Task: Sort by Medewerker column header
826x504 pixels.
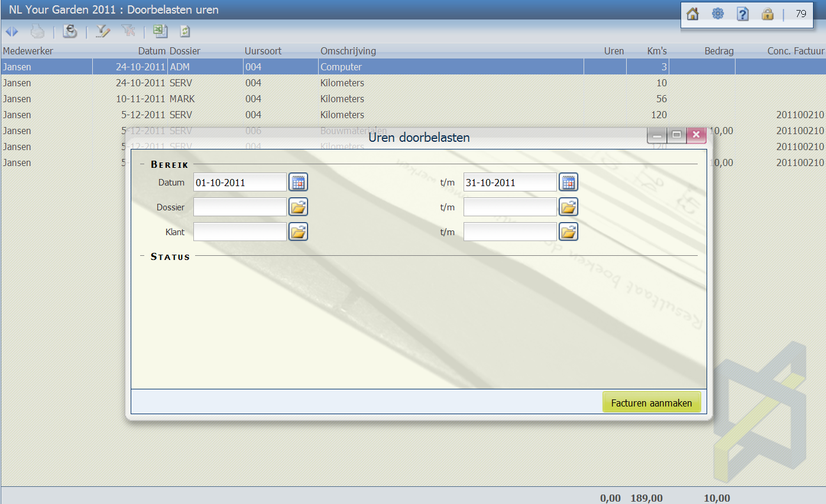Action: tap(28, 51)
